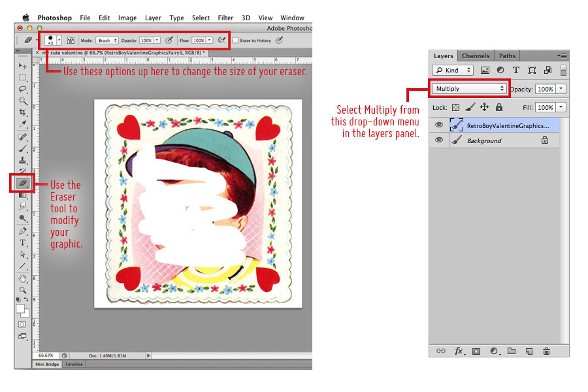The width and height of the screenshot is (588, 392).
Task: Select the Line tool
Action: click(22, 266)
